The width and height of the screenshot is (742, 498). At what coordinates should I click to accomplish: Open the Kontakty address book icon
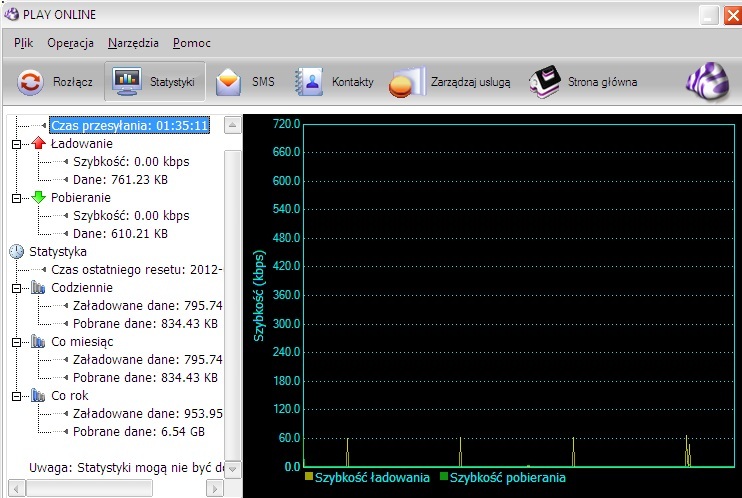[309, 82]
